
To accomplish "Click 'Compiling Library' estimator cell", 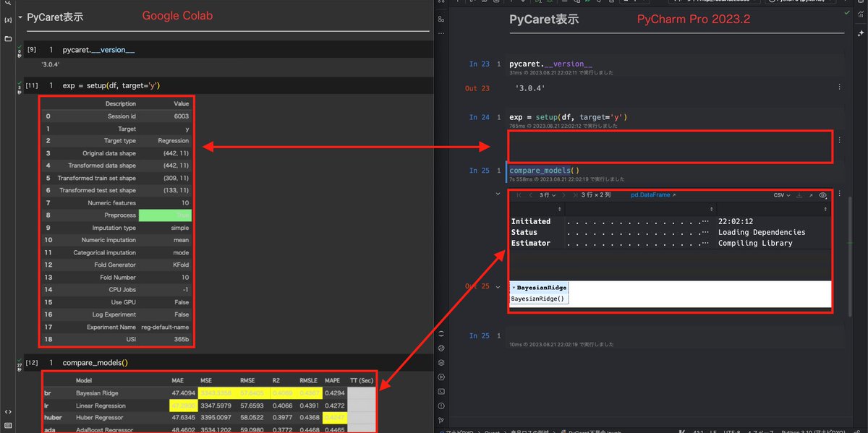I will tap(755, 243).
